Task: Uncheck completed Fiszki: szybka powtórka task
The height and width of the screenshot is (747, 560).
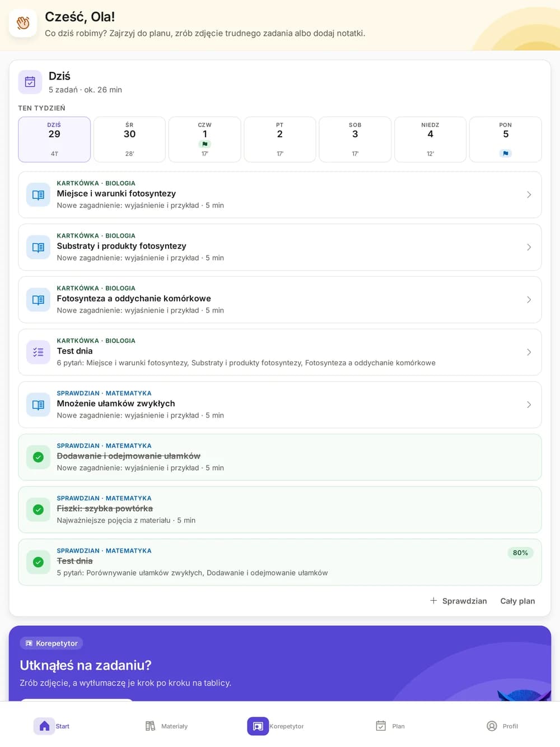Action: point(38,510)
